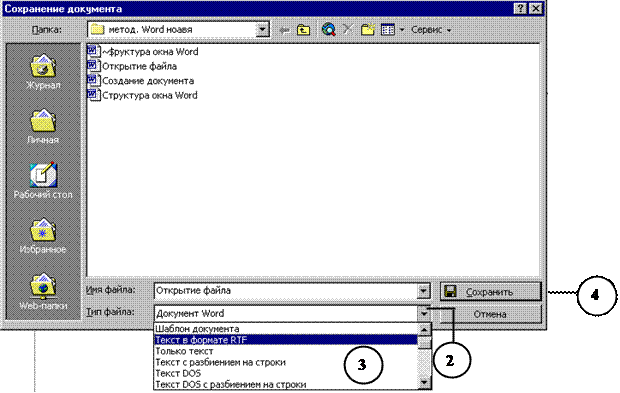
Task: Open the Журнал (History) sidebar folder
Action: point(43,72)
